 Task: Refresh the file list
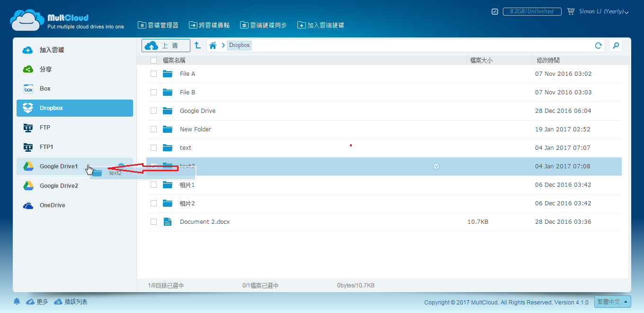click(599, 46)
